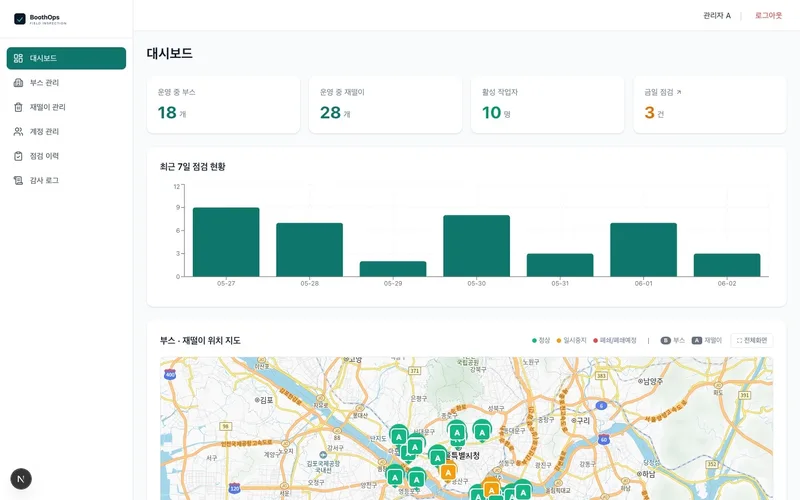The width and height of the screenshot is (800, 500).
Task: Click orange A marker below 특별시청 label
Action: pos(448,472)
